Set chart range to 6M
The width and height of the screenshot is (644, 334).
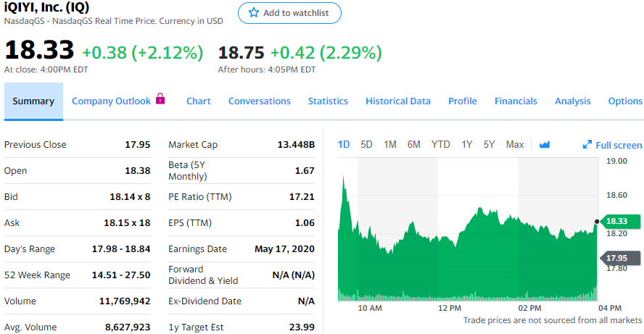[414, 144]
